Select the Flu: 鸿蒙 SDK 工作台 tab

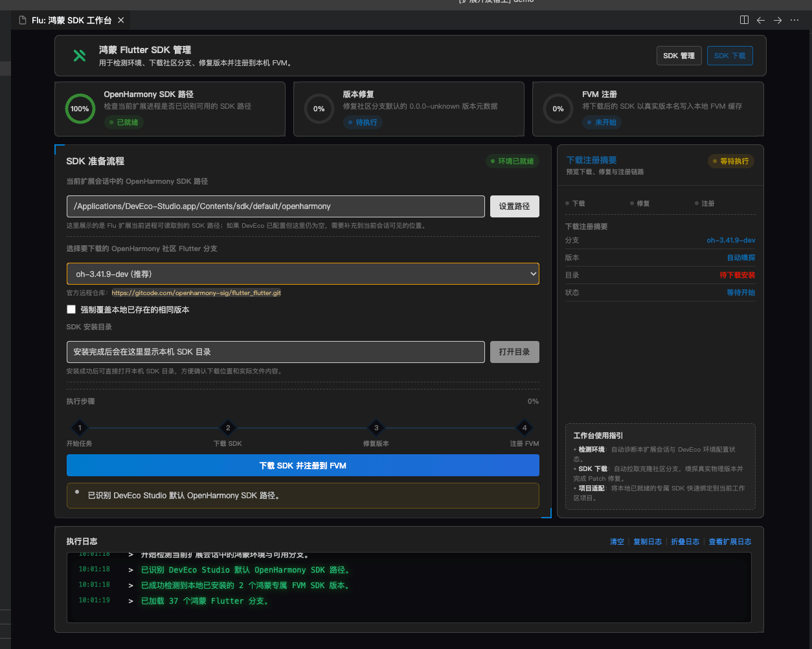71,20
